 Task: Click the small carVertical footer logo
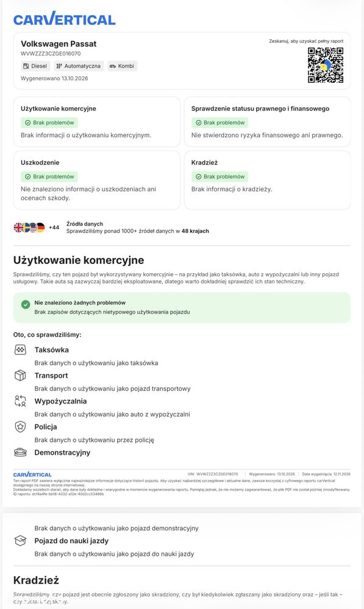(32, 475)
